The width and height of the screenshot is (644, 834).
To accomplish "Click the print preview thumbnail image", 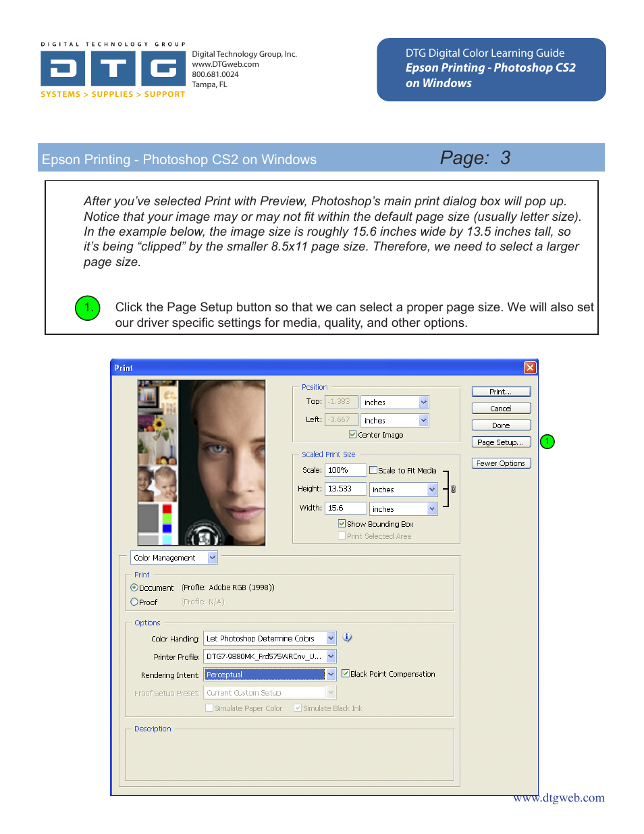I will pyautogui.click(x=201, y=463).
